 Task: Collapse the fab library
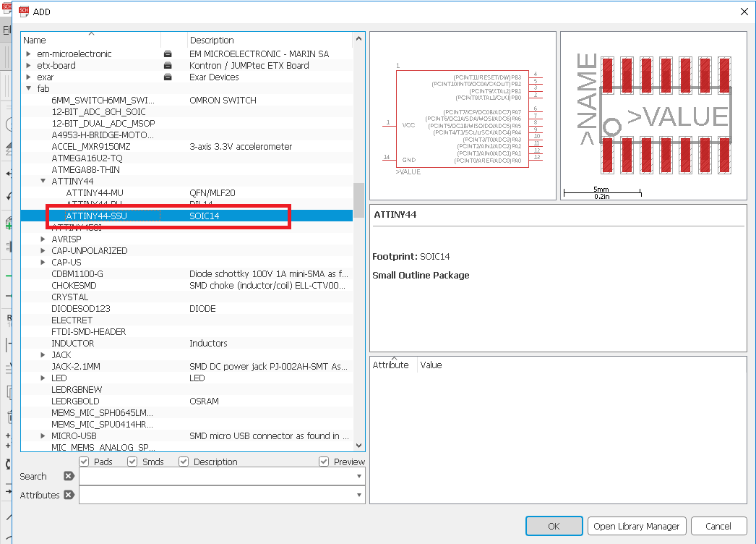[x=28, y=88]
